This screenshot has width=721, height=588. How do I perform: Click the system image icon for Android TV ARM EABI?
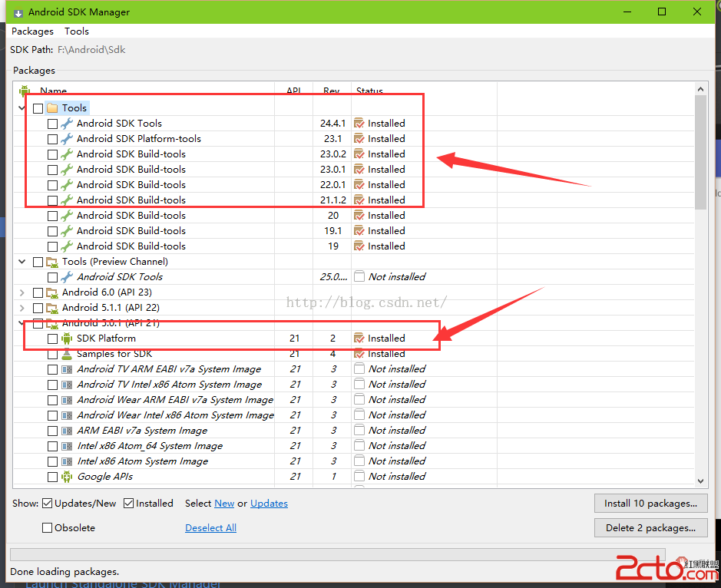pyautogui.click(x=67, y=369)
